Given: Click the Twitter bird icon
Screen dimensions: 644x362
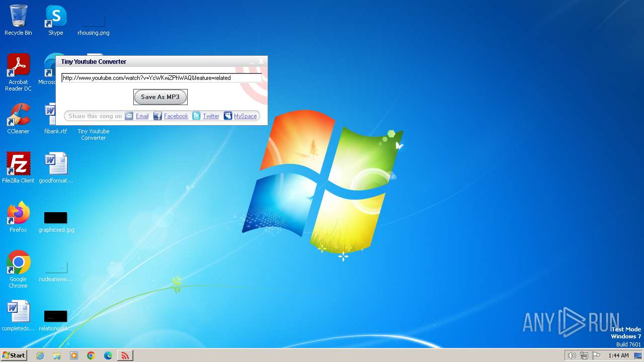Looking at the screenshot, I should 196,116.
